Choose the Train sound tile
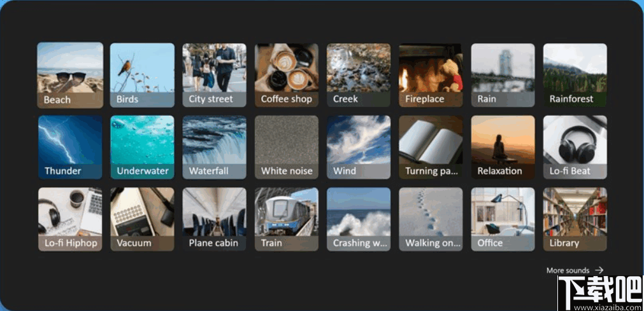 (287, 219)
